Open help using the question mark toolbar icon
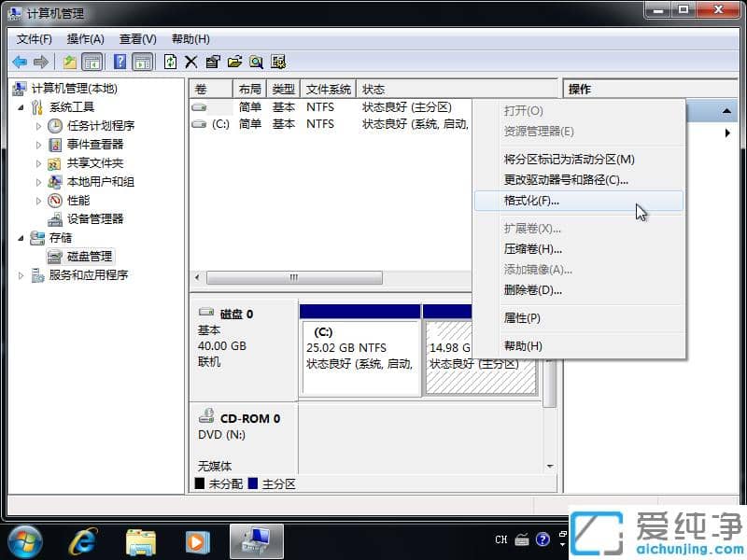The height and width of the screenshot is (560, 747). pyautogui.click(x=118, y=61)
